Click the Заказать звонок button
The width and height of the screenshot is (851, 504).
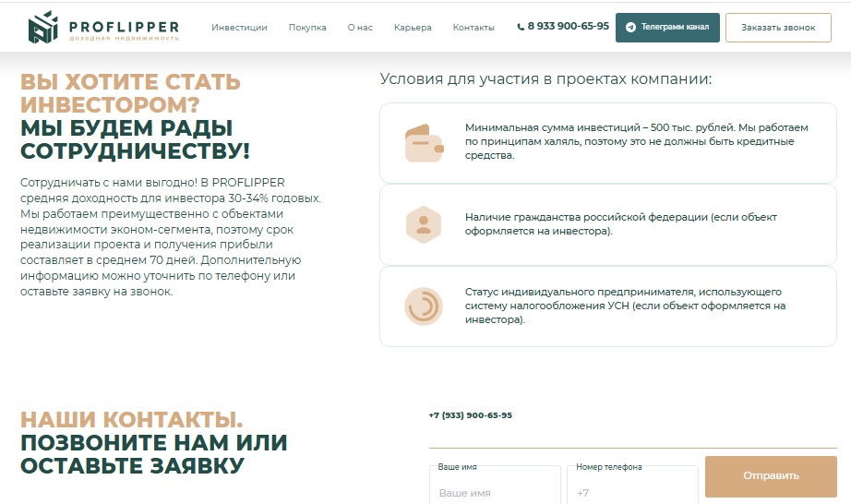click(778, 28)
